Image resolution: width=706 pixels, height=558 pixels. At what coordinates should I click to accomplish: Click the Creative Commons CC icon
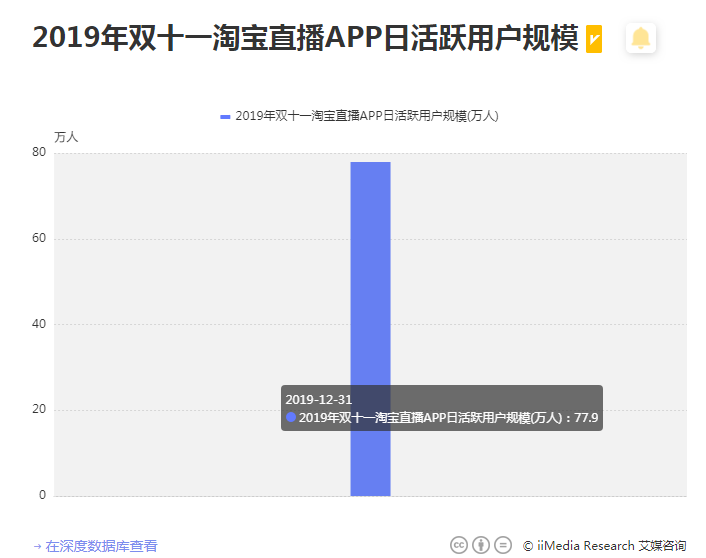coord(459,545)
